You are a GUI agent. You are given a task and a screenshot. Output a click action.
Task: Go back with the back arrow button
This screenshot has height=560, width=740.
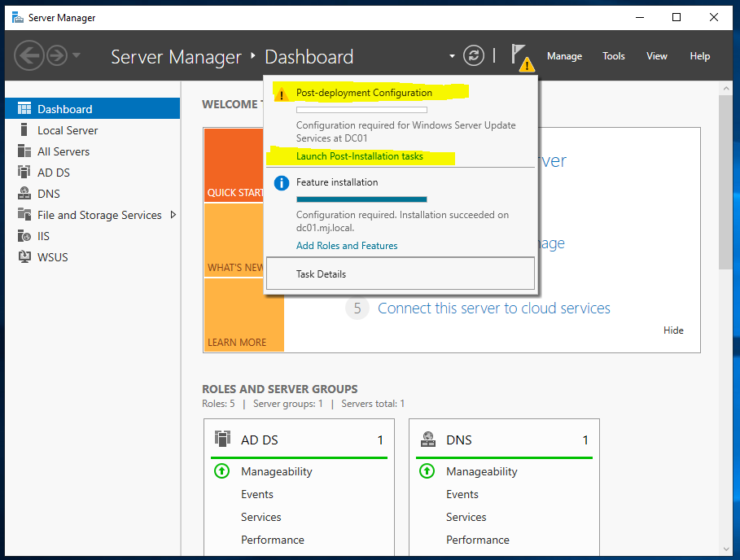click(x=28, y=55)
